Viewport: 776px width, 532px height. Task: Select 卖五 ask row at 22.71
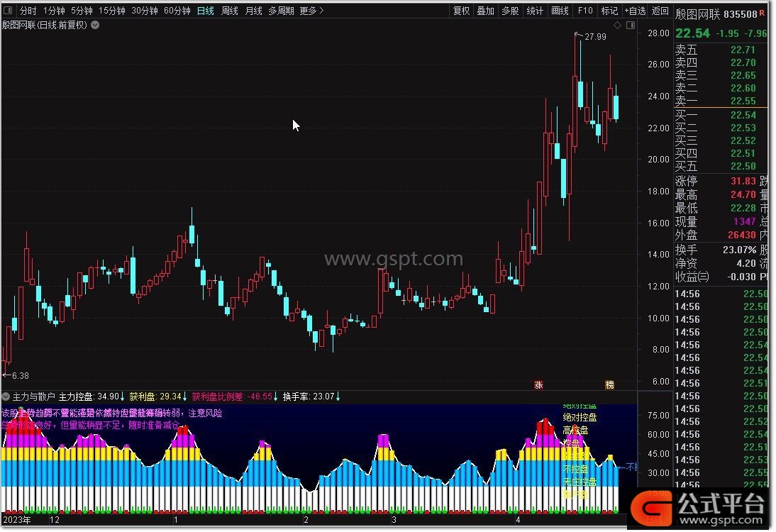coord(715,50)
